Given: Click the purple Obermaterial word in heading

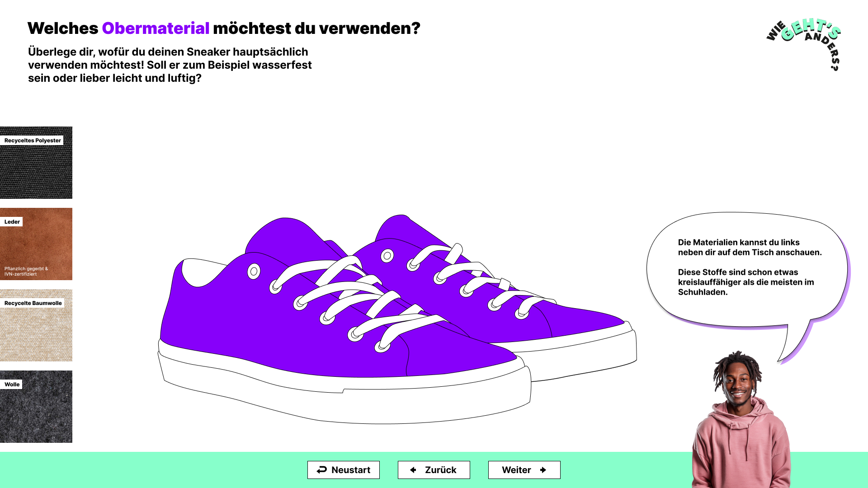Looking at the screenshot, I should [x=156, y=28].
